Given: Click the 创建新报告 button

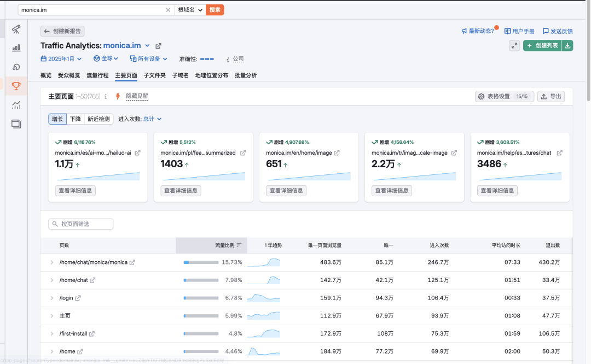Looking at the screenshot, I should 62,31.
